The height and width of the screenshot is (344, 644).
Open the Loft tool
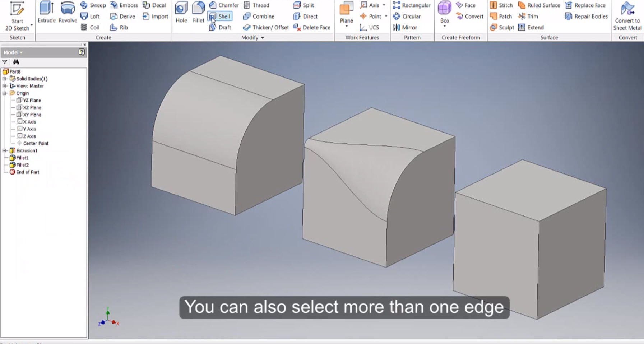pos(91,16)
